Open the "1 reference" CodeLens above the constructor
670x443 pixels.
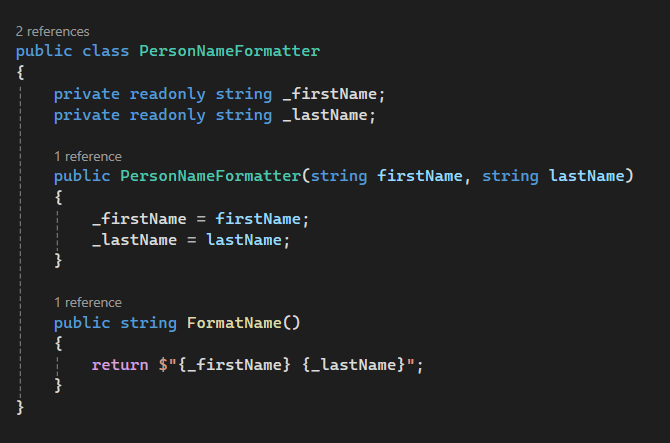88,156
